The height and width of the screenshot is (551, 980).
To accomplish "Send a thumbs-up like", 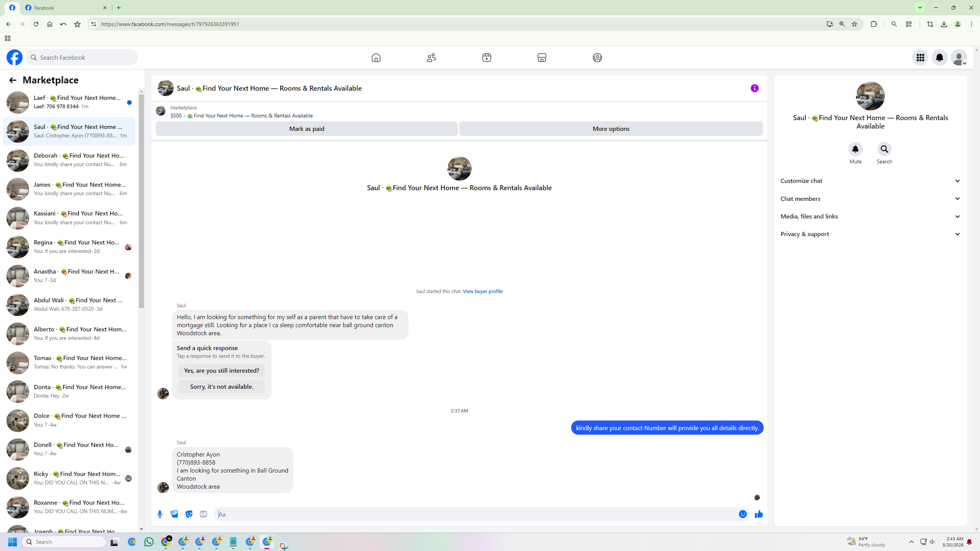I will (x=759, y=514).
